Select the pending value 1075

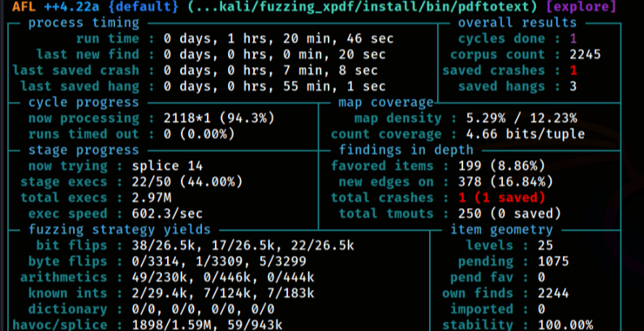coord(553,262)
